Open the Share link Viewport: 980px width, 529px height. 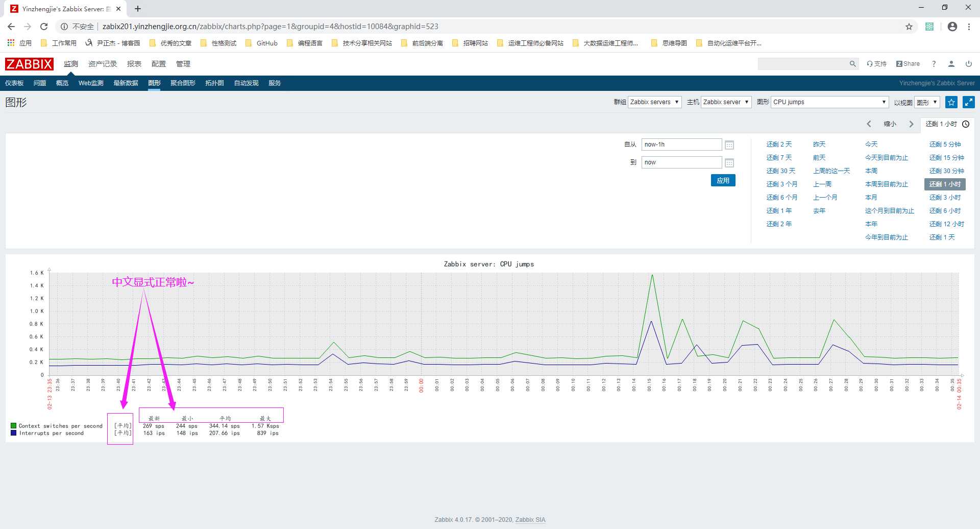pyautogui.click(x=908, y=64)
